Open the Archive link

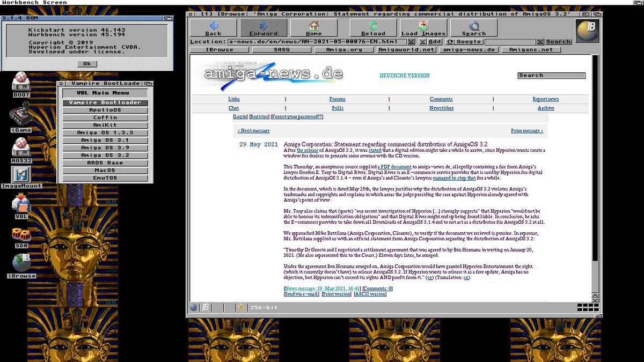pos(546,108)
